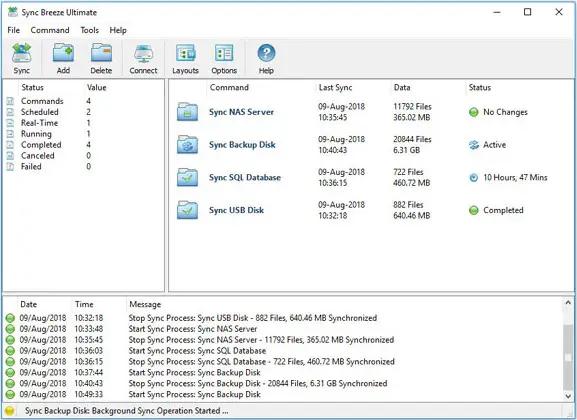Viewport: 577px width, 420px height.
Task: Select the Sync SQL Database command
Action: [245, 177]
